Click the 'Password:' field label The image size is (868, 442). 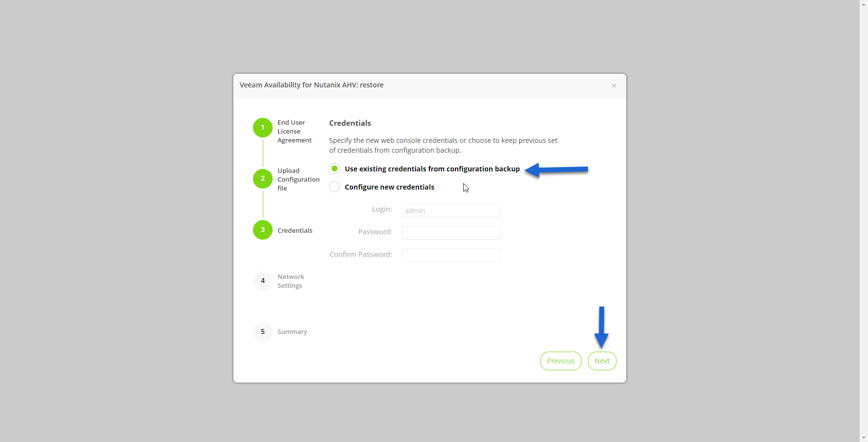[x=375, y=232]
